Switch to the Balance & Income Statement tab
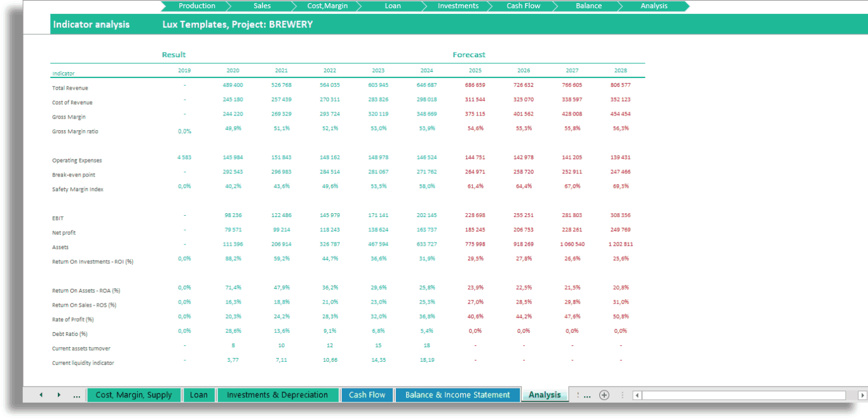868x419 pixels. click(458, 394)
